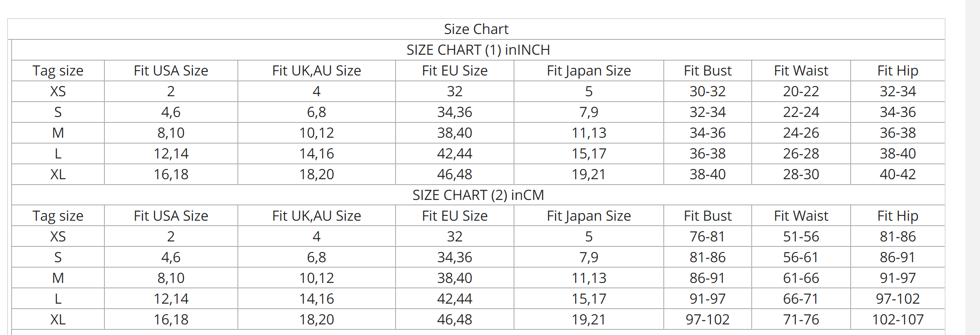Image resolution: width=980 pixels, height=335 pixels.
Task: Click the "40-42" hip value cell
Action: 897,174
